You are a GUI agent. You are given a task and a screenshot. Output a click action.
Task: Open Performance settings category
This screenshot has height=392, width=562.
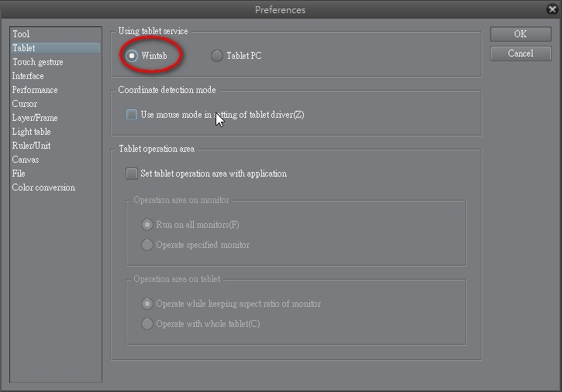click(x=35, y=90)
